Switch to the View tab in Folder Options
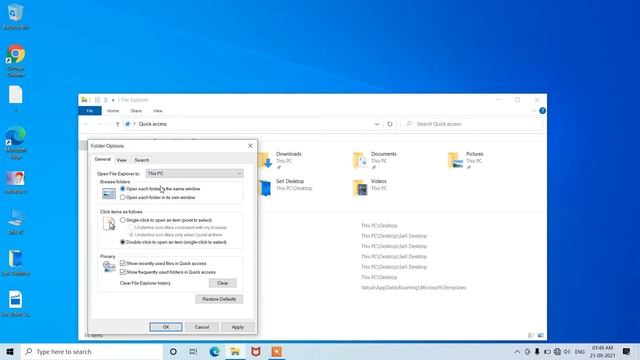640x360 pixels. point(121,160)
